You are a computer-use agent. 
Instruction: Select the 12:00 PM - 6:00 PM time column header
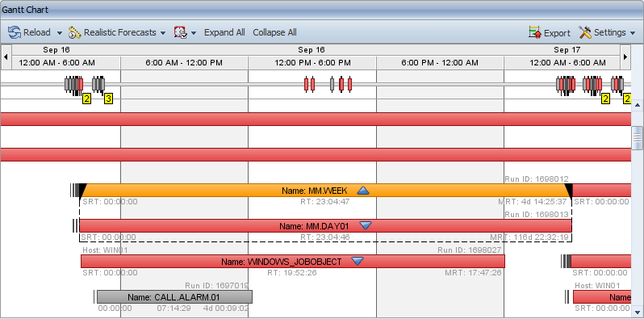[x=312, y=63]
